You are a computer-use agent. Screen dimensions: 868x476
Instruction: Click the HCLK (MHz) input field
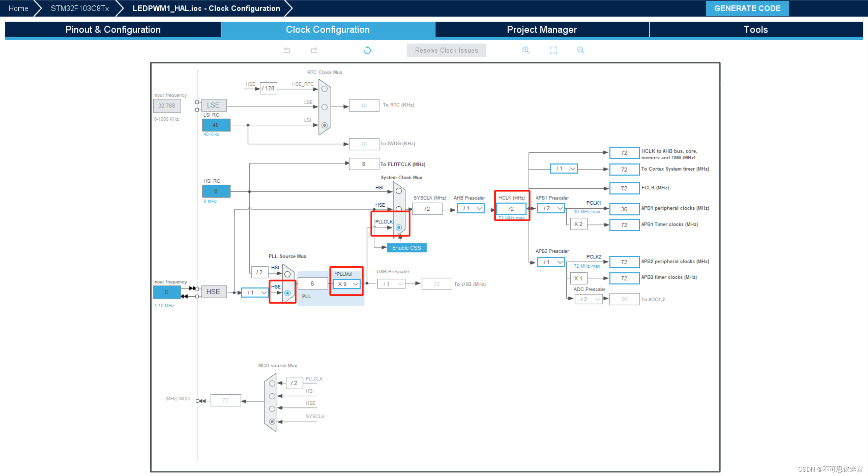[x=511, y=209]
